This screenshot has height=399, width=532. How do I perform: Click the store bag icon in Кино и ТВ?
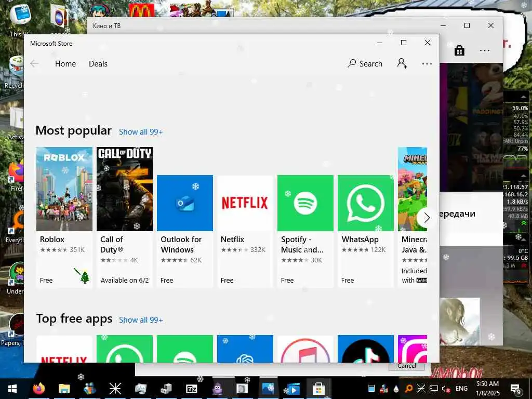tap(459, 50)
